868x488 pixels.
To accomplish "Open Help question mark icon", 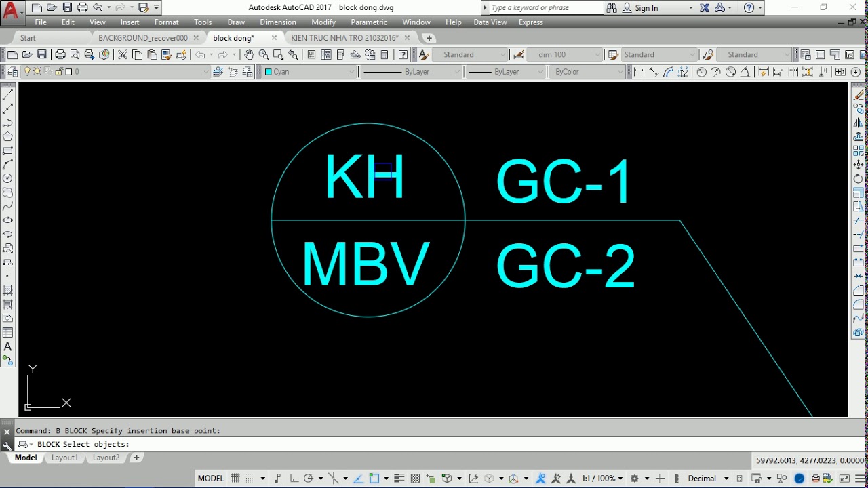I will click(403, 54).
